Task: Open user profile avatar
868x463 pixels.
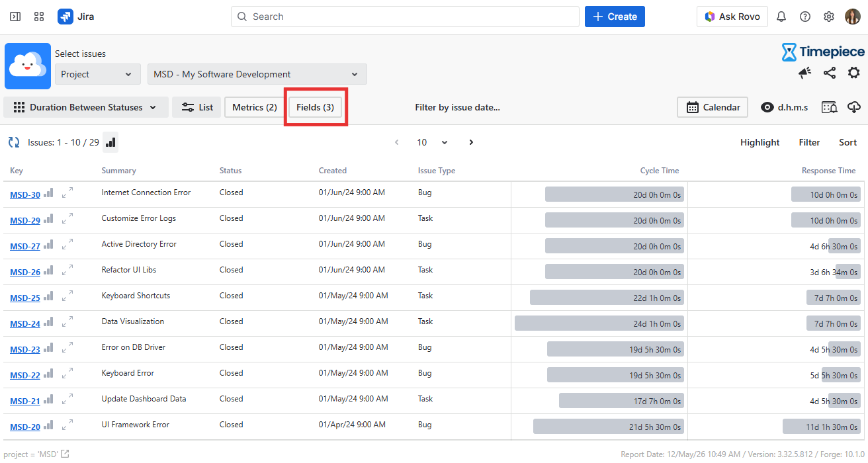Action: 853,17
